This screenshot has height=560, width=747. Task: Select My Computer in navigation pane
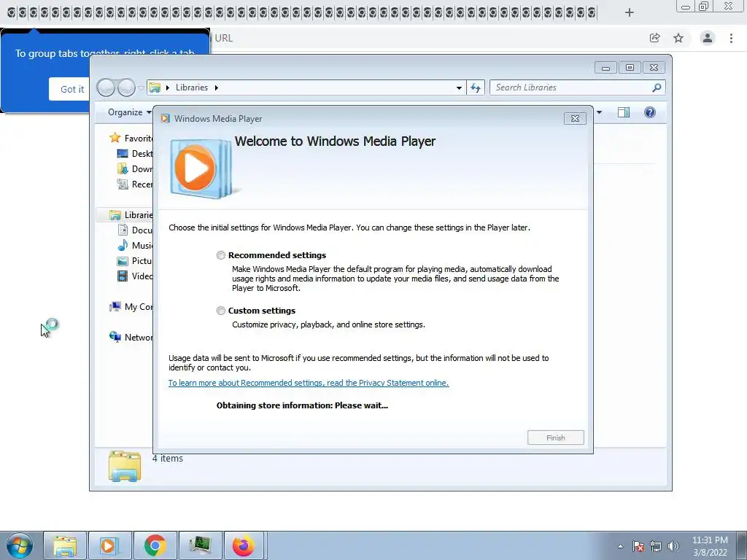[131, 307]
